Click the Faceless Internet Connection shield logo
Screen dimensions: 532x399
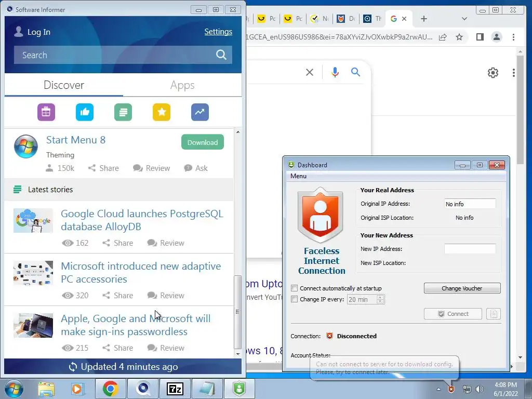[x=320, y=215]
